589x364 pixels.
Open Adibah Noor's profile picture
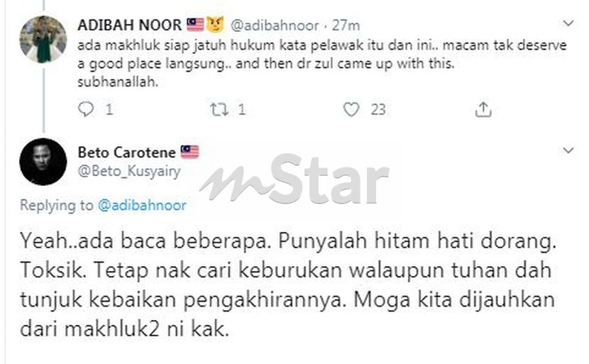click(43, 40)
